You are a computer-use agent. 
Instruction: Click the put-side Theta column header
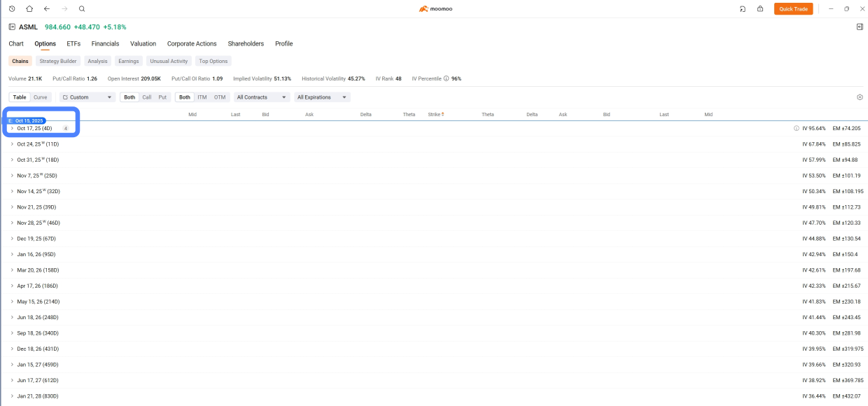tap(488, 114)
